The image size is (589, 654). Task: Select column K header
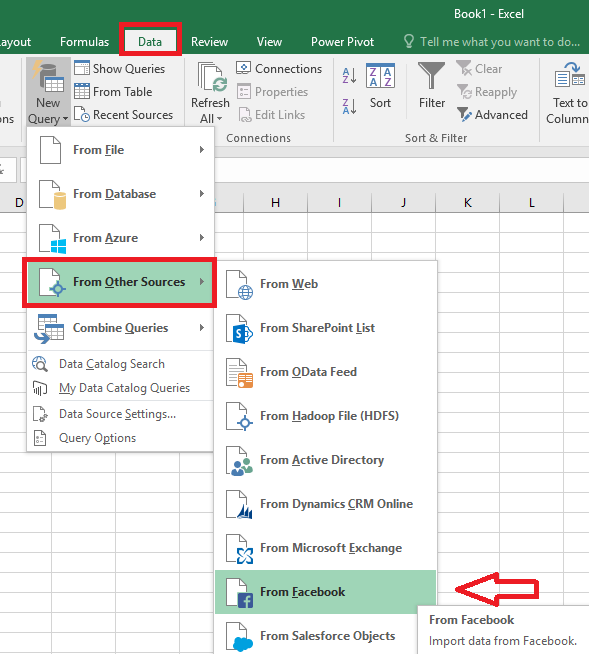(468, 203)
